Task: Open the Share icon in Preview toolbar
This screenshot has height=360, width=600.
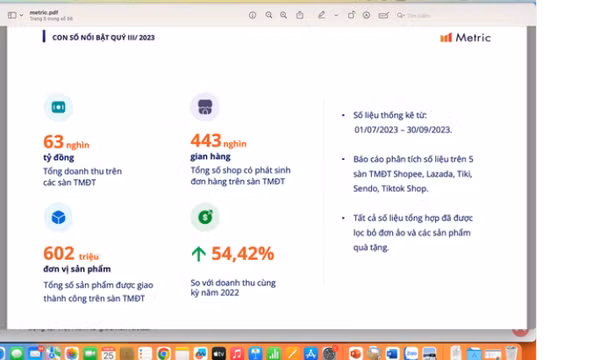Action: (x=300, y=15)
